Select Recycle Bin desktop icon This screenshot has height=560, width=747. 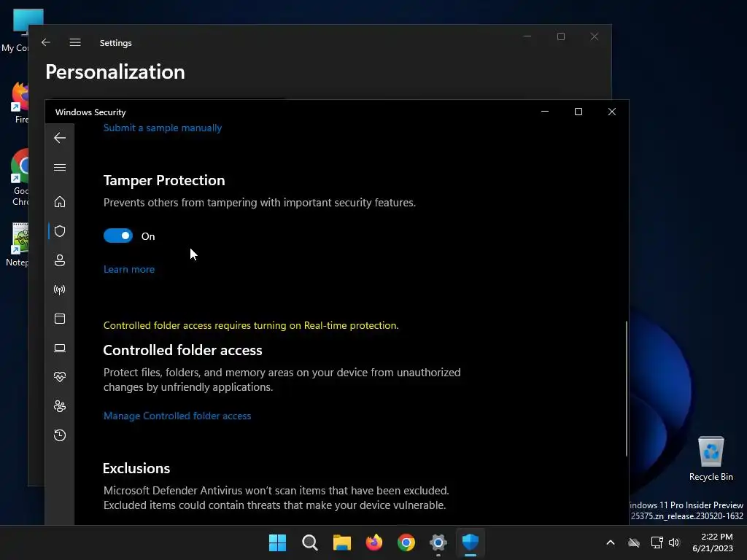[711, 459]
